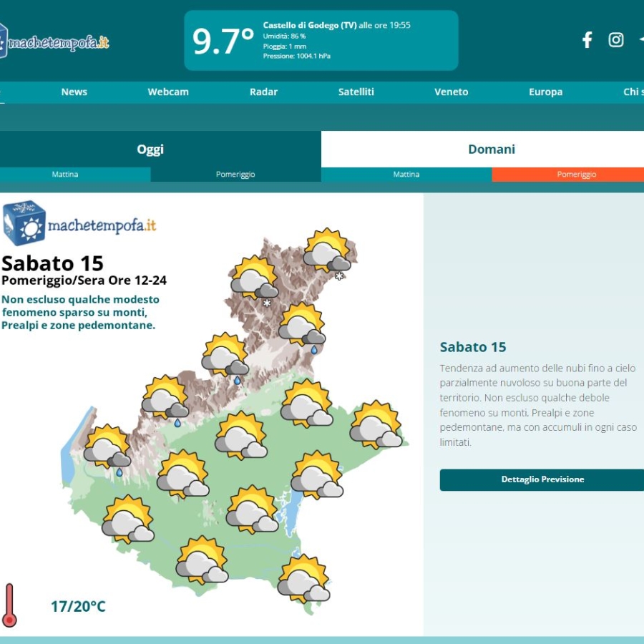This screenshot has width=644, height=644.
Task: Click the cloudy sun icon at map's southern tip
Action: pos(304,578)
